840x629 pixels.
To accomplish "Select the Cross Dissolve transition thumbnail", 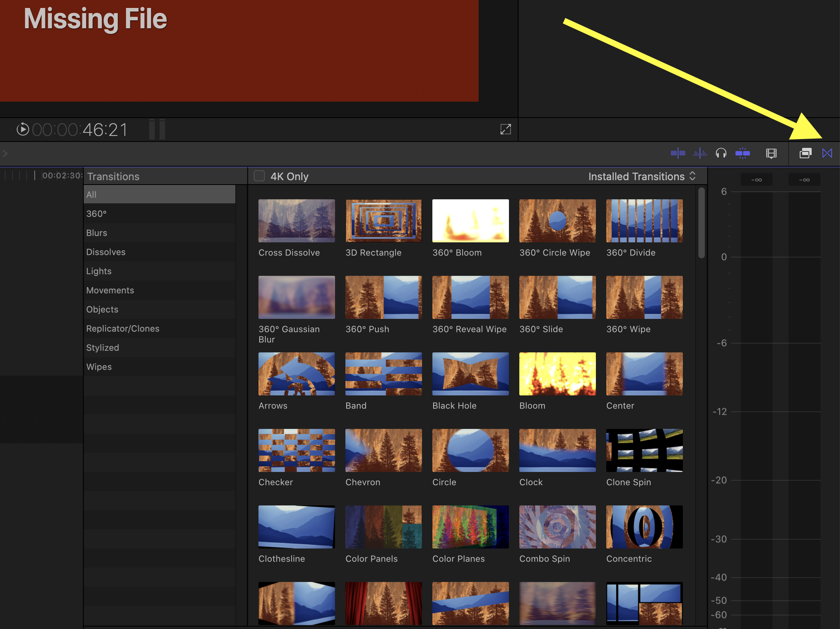I will click(x=296, y=221).
